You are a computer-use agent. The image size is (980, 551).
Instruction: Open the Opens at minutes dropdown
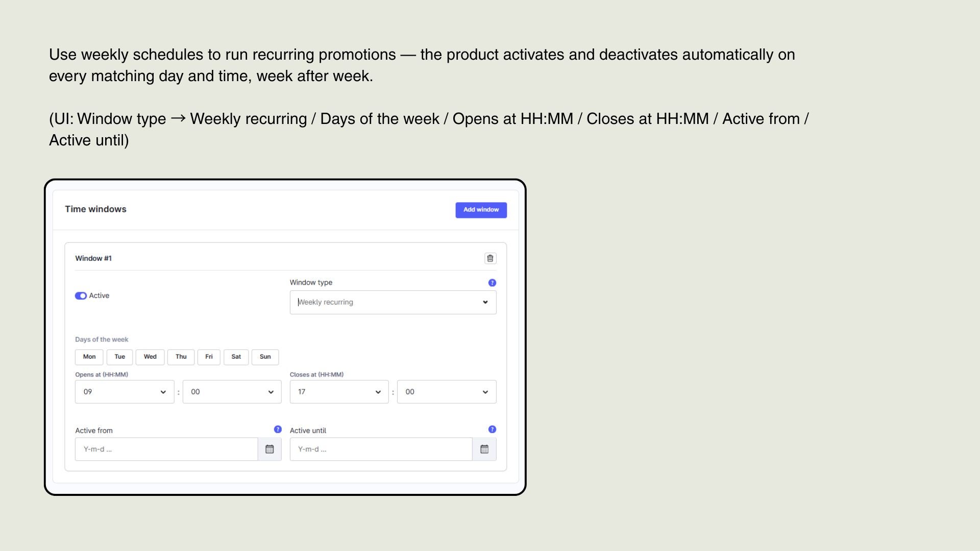point(232,392)
